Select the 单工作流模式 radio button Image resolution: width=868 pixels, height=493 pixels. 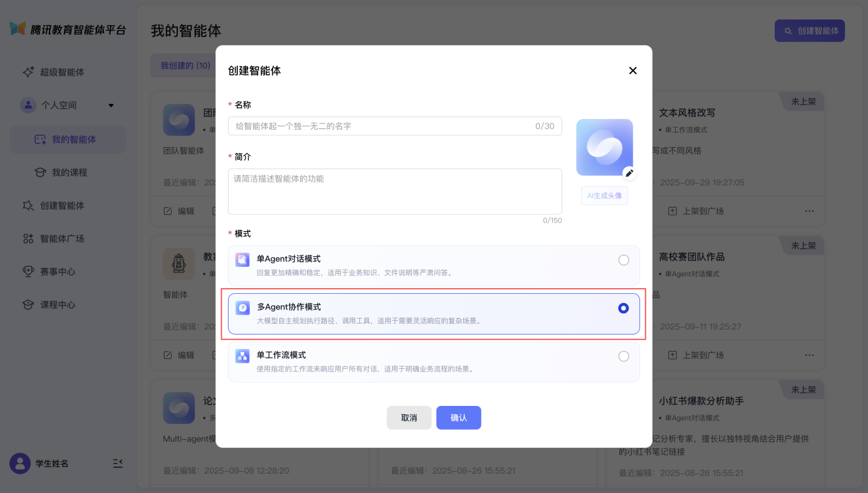[x=623, y=356]
